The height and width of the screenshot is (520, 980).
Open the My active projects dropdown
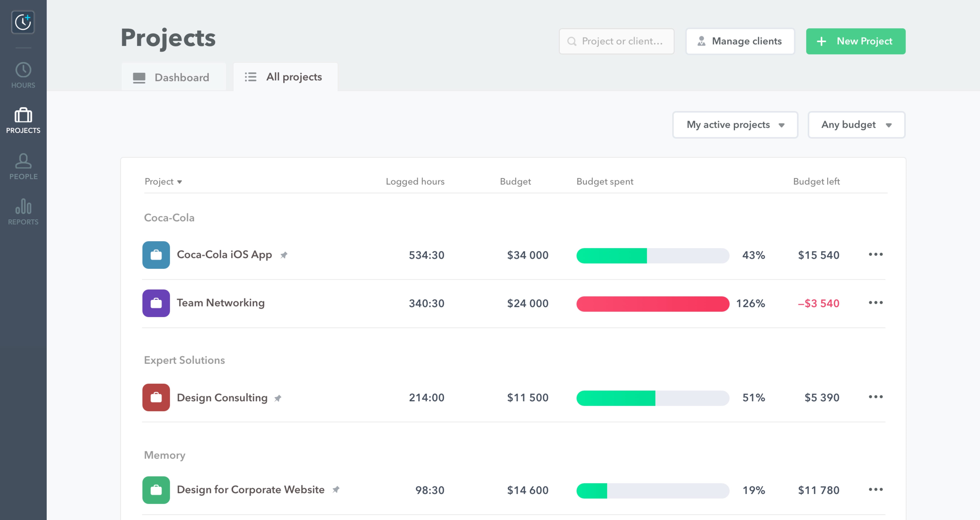tap(735, 124)
